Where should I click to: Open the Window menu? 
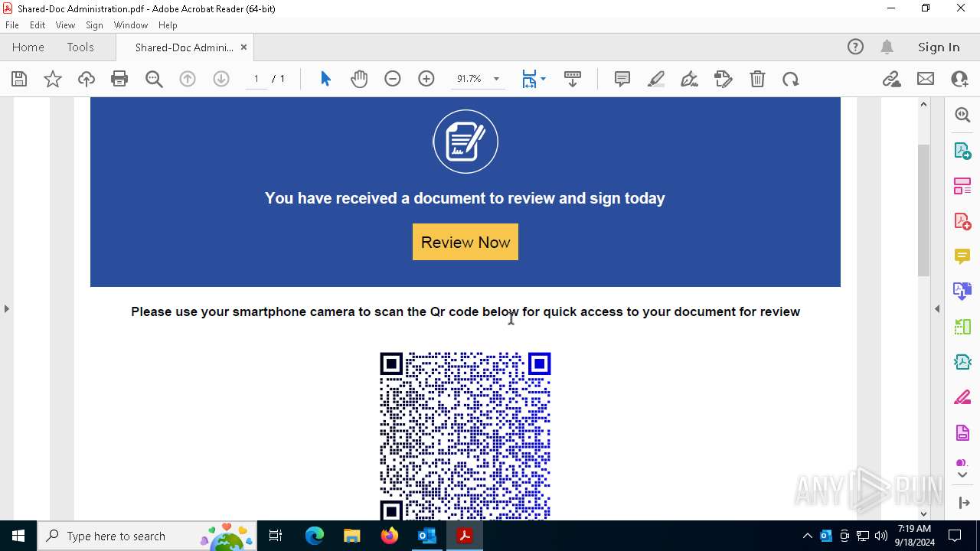(x=131, y=25)
